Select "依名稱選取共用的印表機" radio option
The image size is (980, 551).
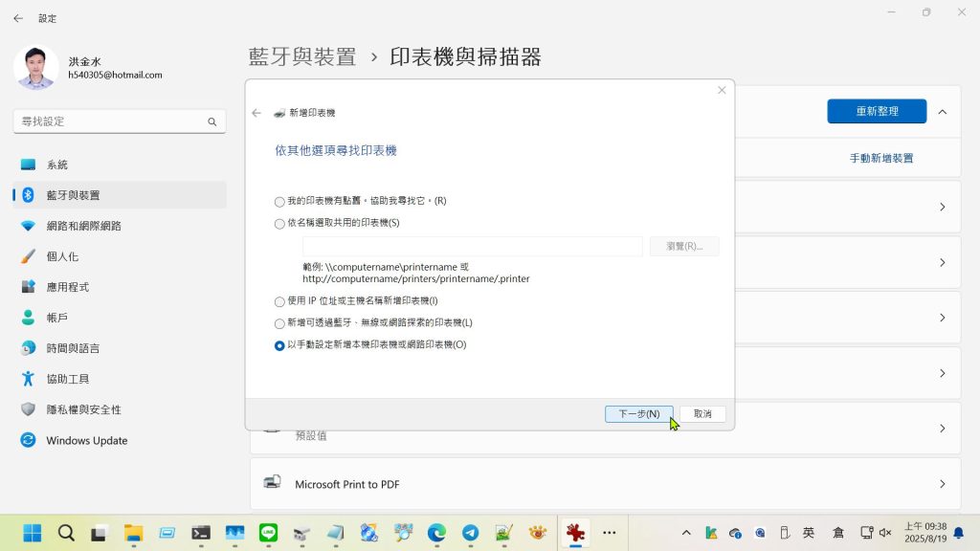pyautogui.click(x=279, y=224)
